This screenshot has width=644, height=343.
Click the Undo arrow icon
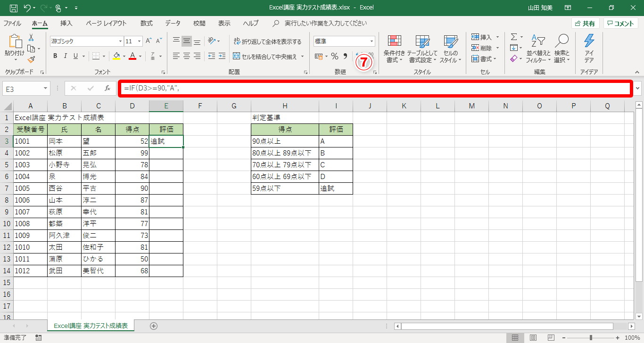point(27,8)
